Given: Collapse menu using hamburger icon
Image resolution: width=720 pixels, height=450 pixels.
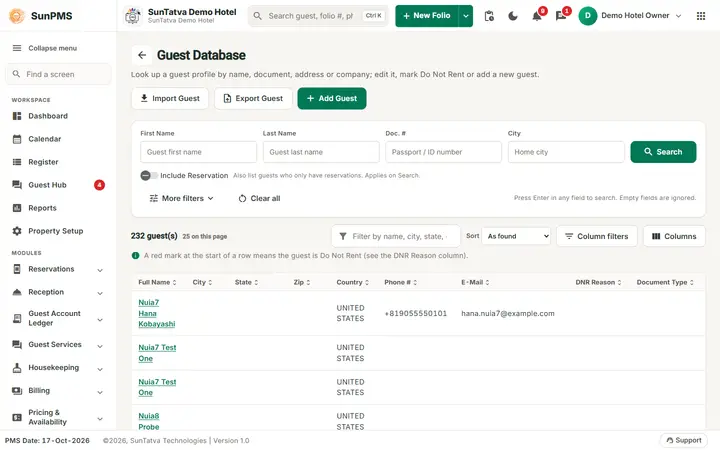Looking at the screenshot, I should point(17,48).
